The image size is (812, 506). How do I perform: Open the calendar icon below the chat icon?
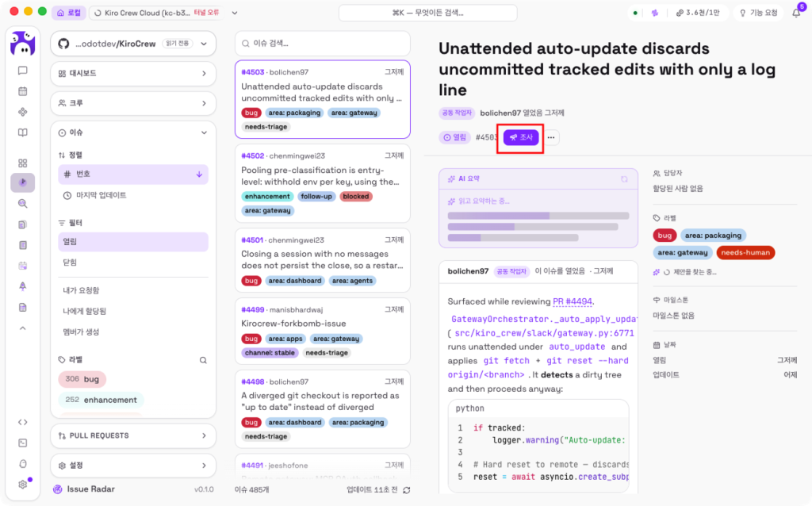(23, 91)
